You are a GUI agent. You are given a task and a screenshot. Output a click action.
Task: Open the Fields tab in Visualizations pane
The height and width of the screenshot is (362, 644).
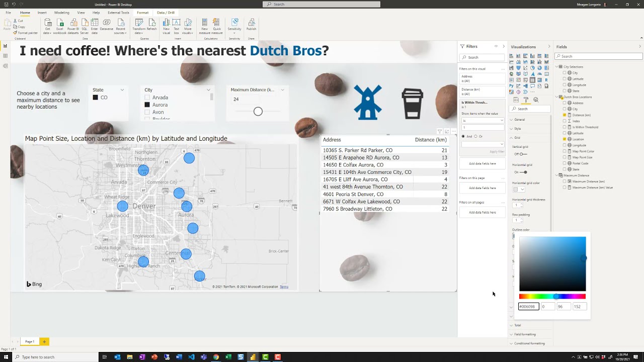coord(516,100)
